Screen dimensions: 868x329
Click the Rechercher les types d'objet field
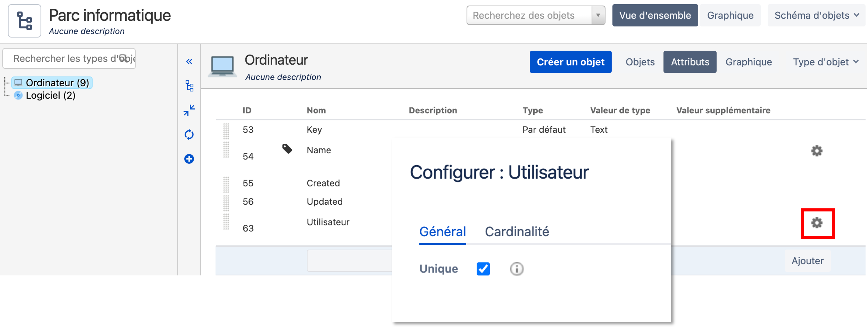(69, 58)
